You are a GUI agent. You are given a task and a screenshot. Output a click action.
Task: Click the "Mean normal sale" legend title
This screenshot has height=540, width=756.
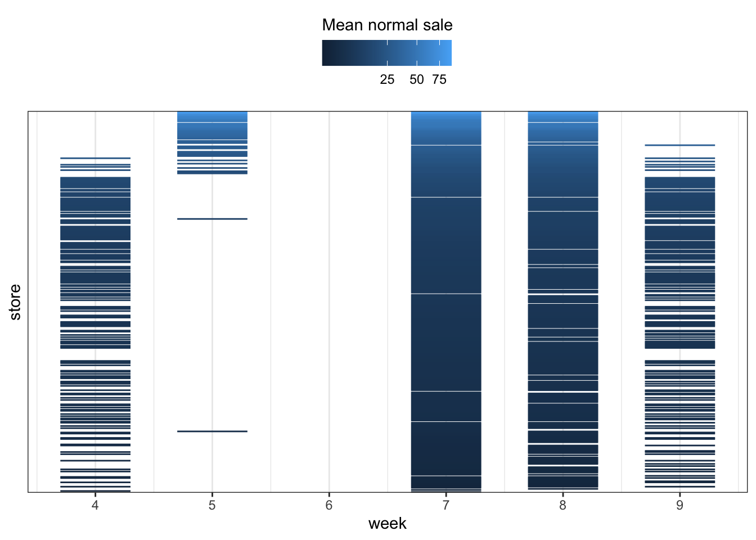(387, 25)
